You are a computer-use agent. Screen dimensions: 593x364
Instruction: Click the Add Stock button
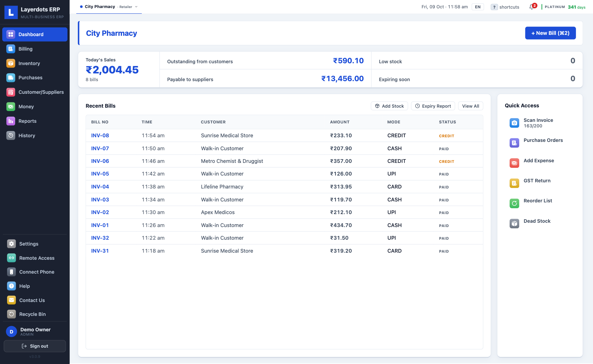pos(389,106)
